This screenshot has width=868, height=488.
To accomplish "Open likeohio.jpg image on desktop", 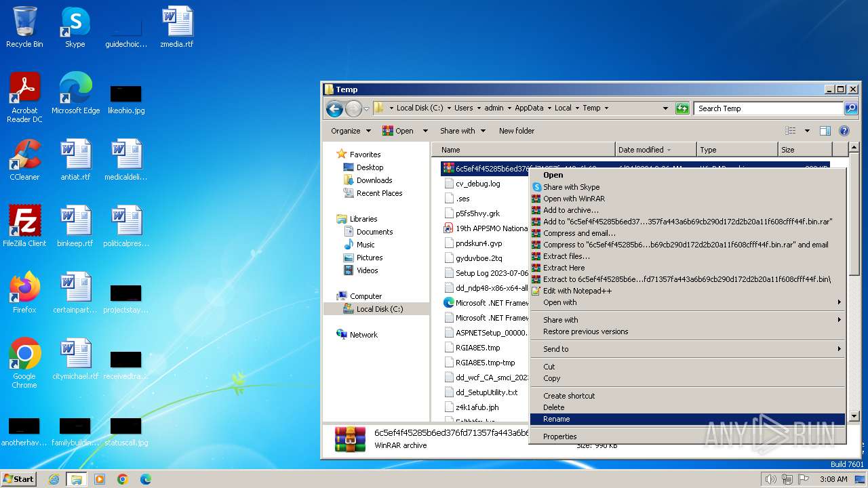I will click(x=126, y=98).
